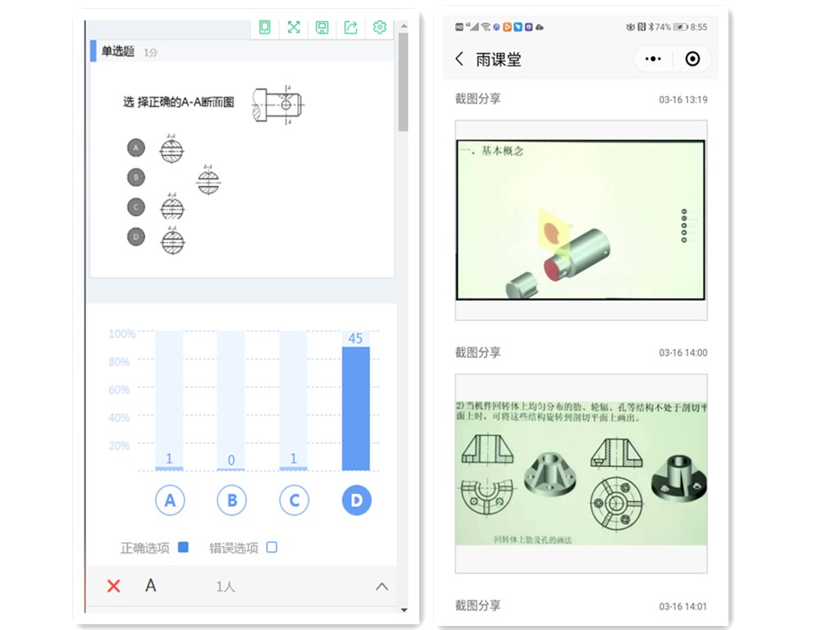840x630 pixels.
Task: Enter fullscreen with the expand arrows icon
Action: (294, 27)
